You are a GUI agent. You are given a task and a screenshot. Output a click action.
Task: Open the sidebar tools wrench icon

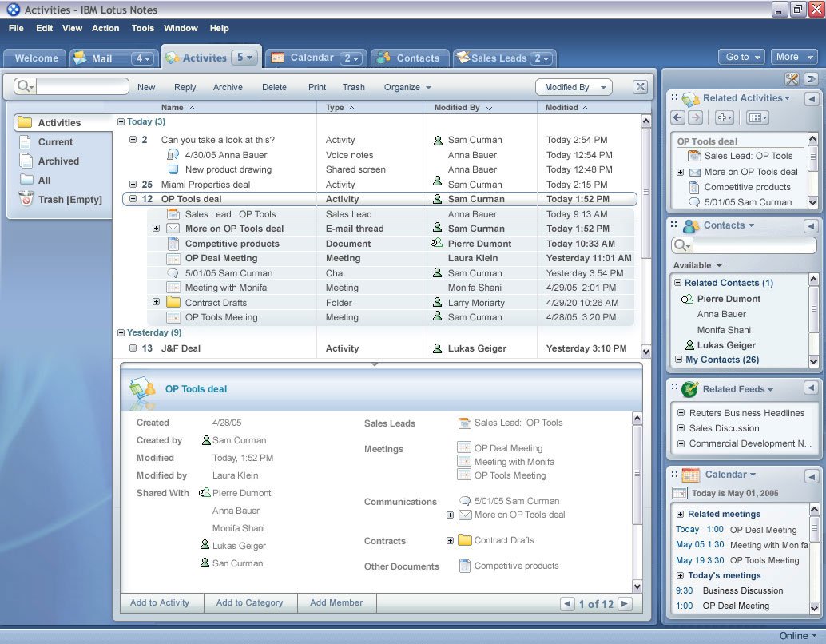792,78
